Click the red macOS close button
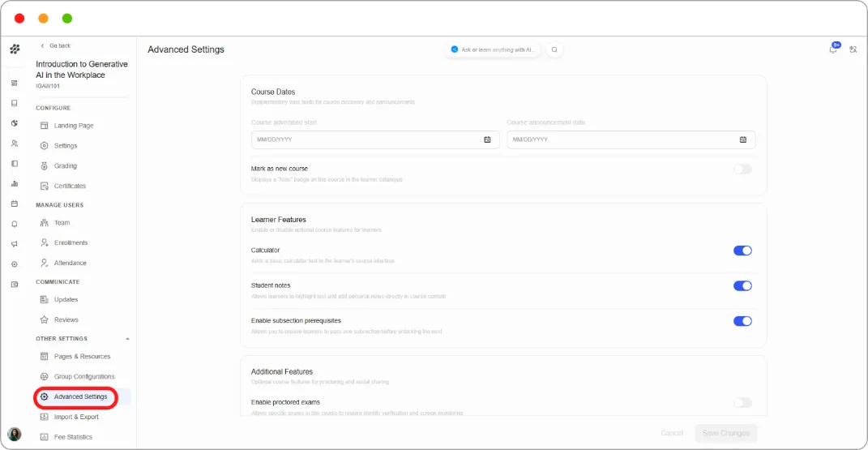The height and width of the screenshot is (450, 868). [19, 19]
